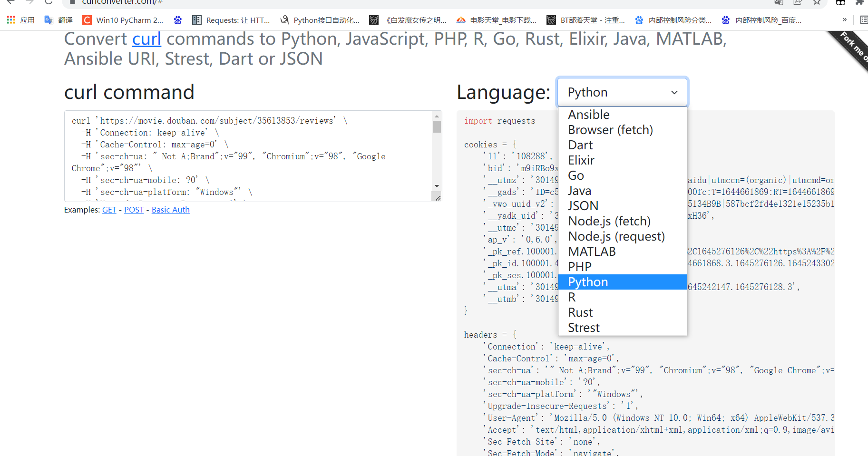Click the Chrome profile avatar icon
The width and height of the screenshot is (868, 456).
[x=840, y=2]
